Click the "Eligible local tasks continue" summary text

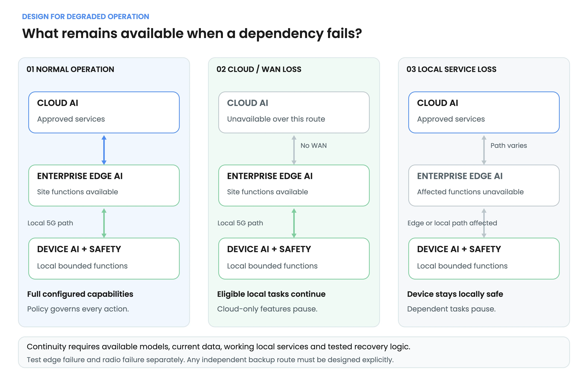coord(271,294)
